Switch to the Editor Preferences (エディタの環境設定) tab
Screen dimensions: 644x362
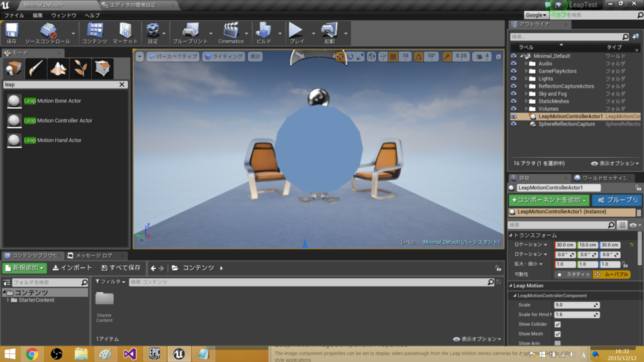(x=135, y=5)
